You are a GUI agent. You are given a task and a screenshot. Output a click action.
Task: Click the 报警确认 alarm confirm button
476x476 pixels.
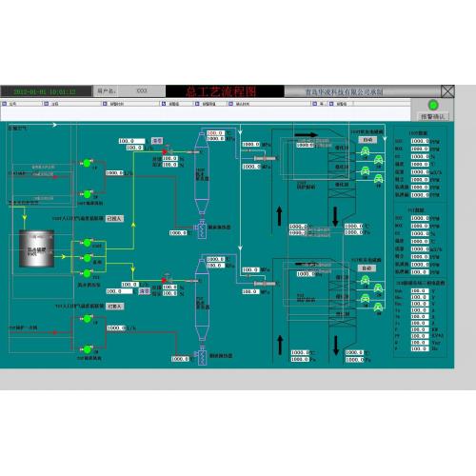[x=433, y=117]
